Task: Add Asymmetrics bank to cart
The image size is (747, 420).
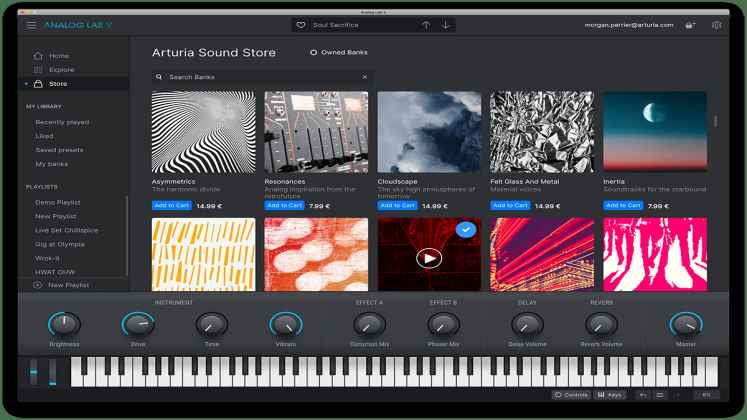Action: (x=171, y=205)
